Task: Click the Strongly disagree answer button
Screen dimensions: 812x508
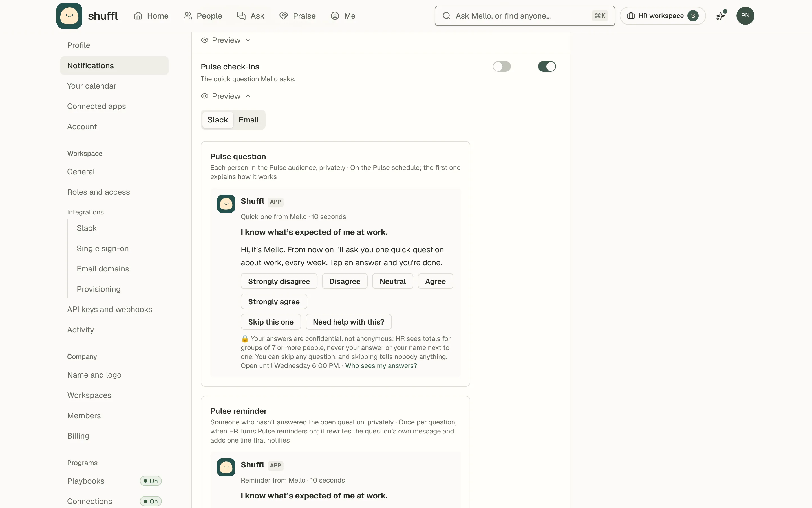Action: 279,281
